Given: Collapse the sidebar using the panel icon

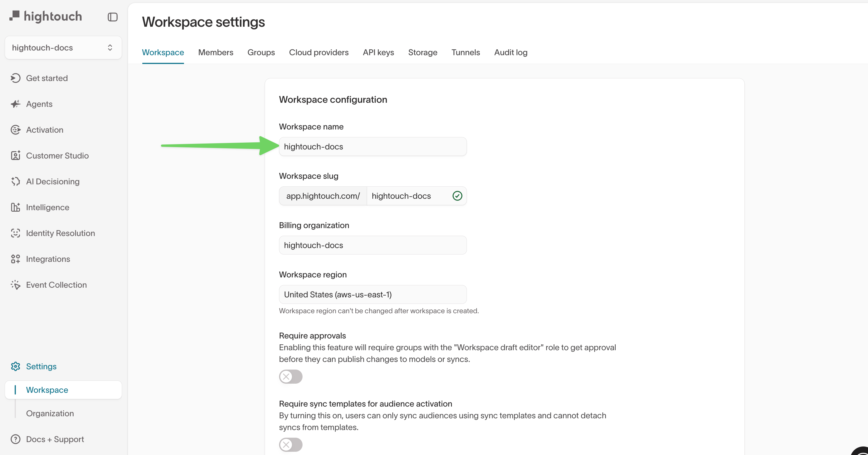Looking at the screenshot, I should click(112, 17).
